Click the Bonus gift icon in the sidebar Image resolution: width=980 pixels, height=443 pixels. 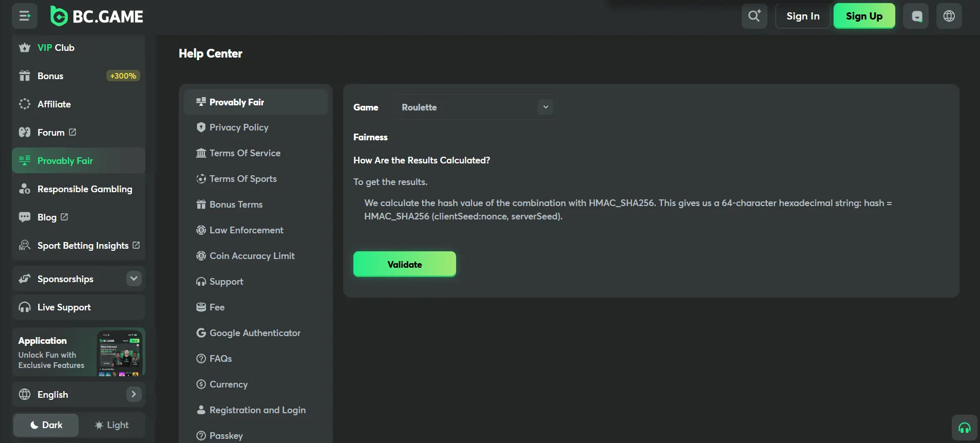click(x=25, y=76)
